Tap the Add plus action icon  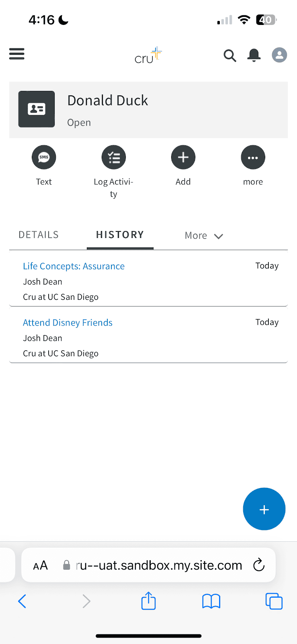coord(183,157)
